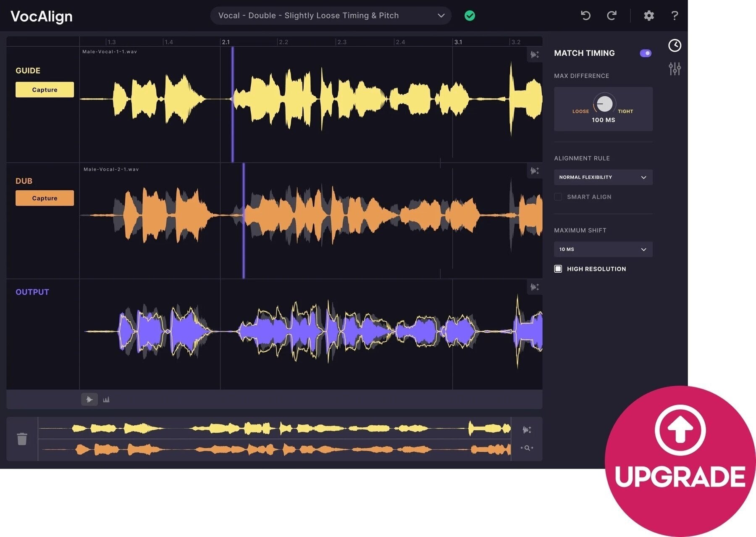Click the Guide track waveform zoom icon
Image resolution: width=756 pixels, height=537 pixels.
534,55
